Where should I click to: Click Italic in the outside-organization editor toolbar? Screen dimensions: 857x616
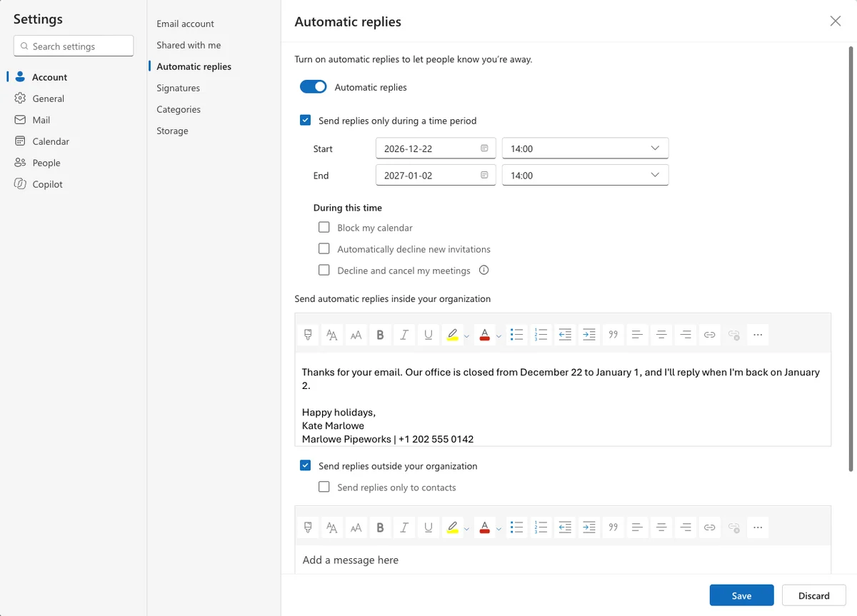pos(404,527)
